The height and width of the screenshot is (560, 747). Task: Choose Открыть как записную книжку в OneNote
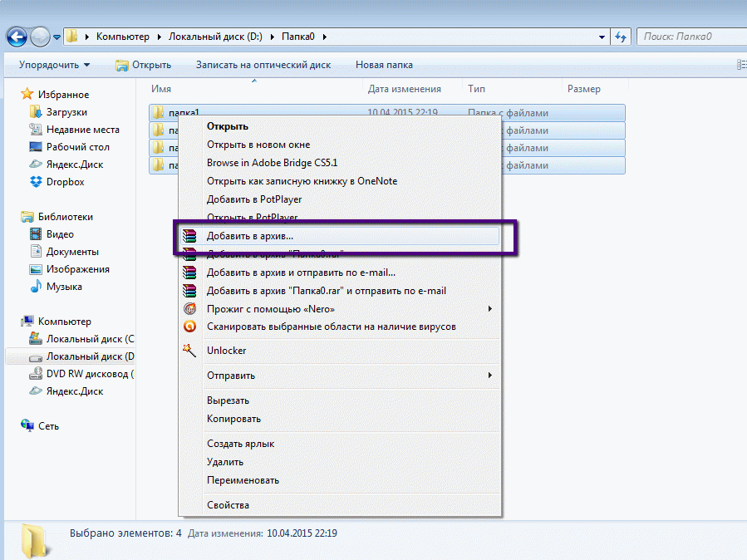click(x=302, y=181)
